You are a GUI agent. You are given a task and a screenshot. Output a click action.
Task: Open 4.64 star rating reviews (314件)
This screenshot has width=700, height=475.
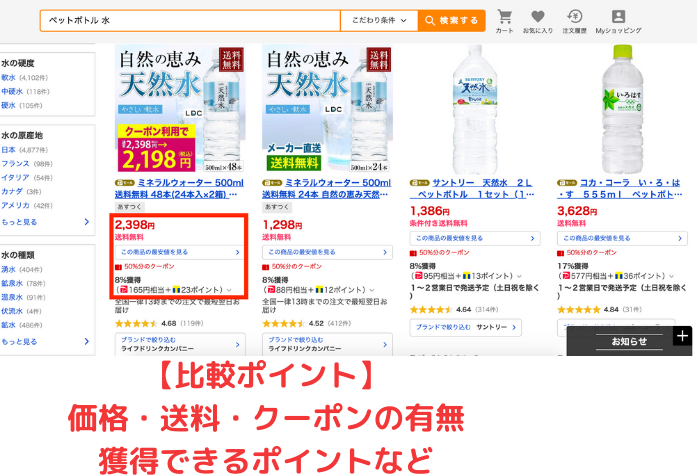pos(454,309)
